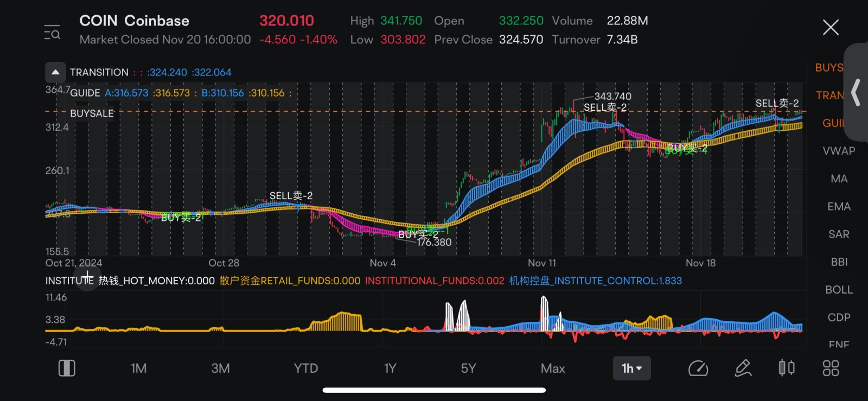868x401 pixels.
Task: Toggle the BUYS indicator
Action: [x=829, y=68]
